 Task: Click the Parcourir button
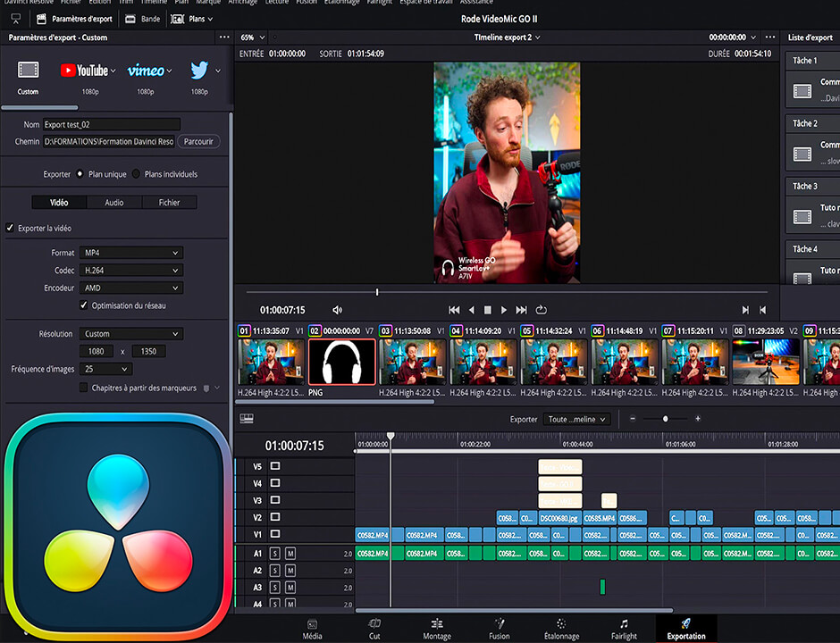click(197, 141)
